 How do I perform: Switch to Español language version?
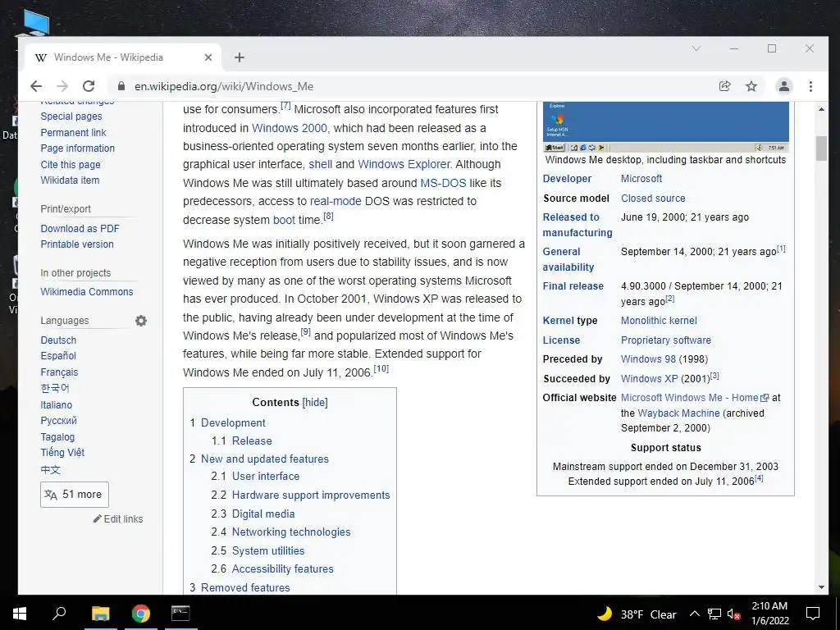click(58, 356)
